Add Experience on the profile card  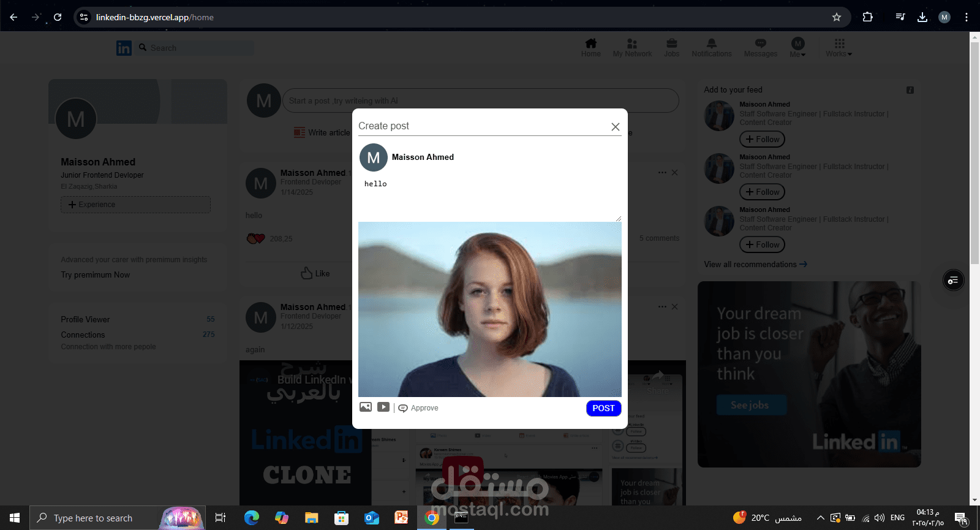(x=135, y=205)
